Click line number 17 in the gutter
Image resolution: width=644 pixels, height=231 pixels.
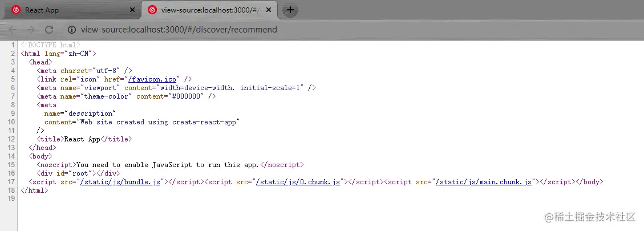pyautogui.click(x=11, y=182)
